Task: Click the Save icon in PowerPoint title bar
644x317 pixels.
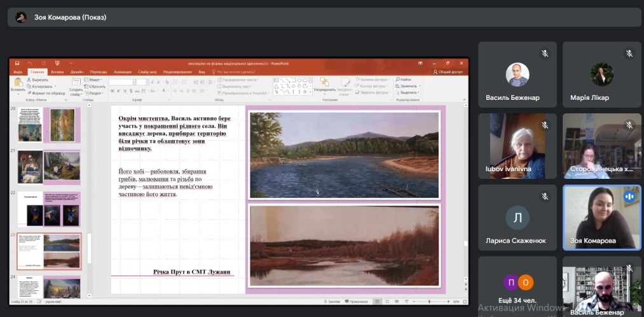Action: (17, 63)
